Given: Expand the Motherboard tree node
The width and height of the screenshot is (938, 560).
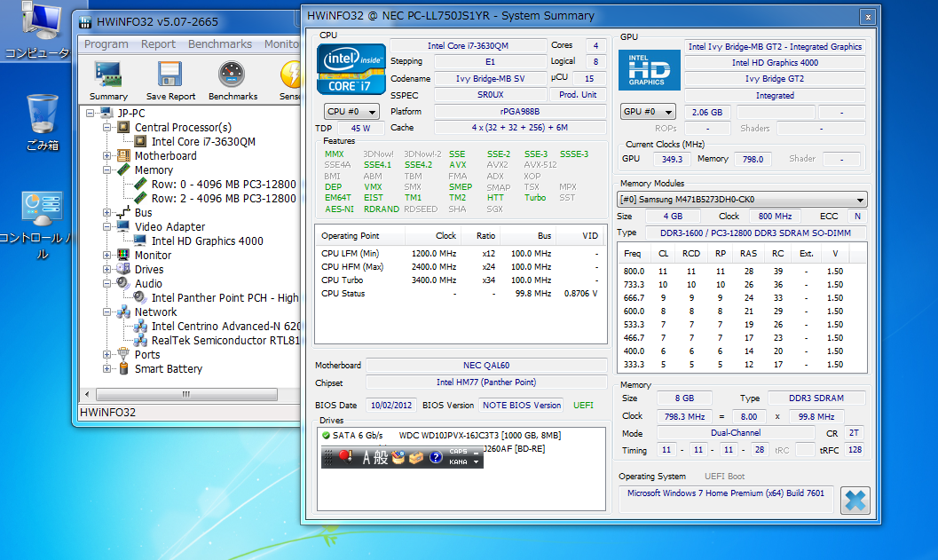Looking at the screenshot, I should tap(107, 155).
